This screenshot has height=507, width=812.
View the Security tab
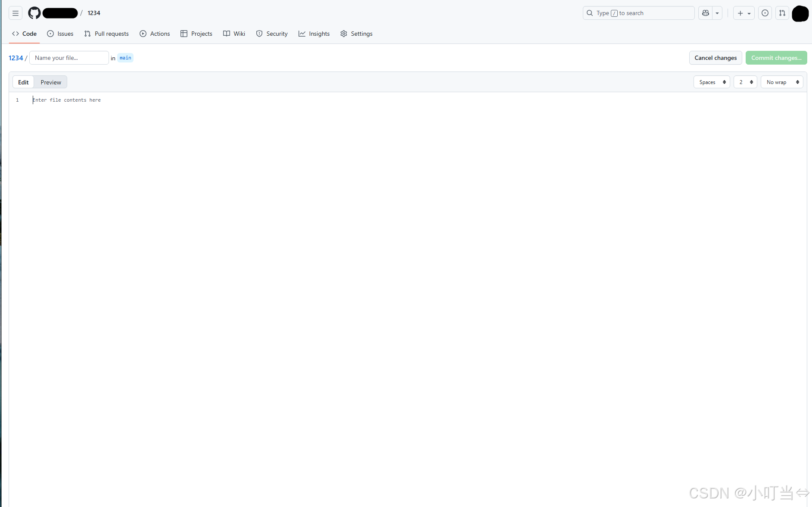(272, 34)
